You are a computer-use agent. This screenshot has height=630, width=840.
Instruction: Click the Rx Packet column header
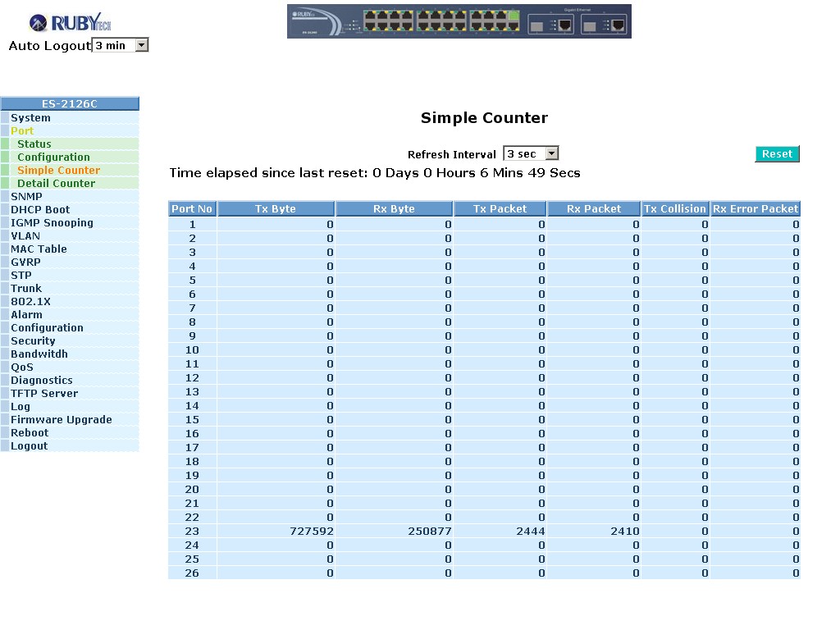[594, 209]
